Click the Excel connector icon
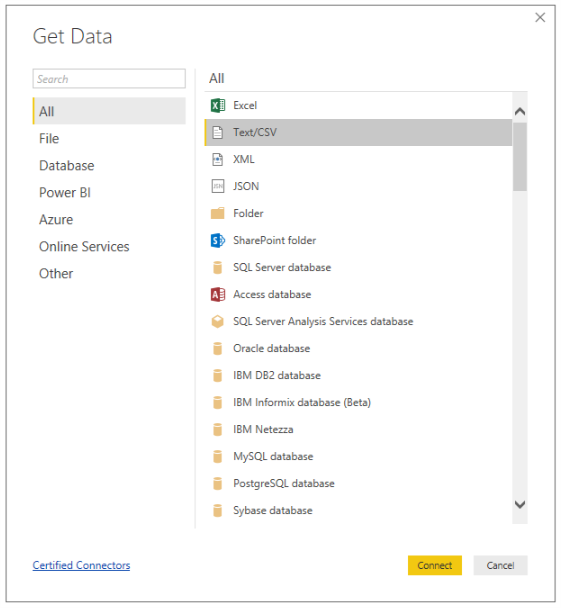The width and height of the screenshot is (561, 608). pos(217,105)
